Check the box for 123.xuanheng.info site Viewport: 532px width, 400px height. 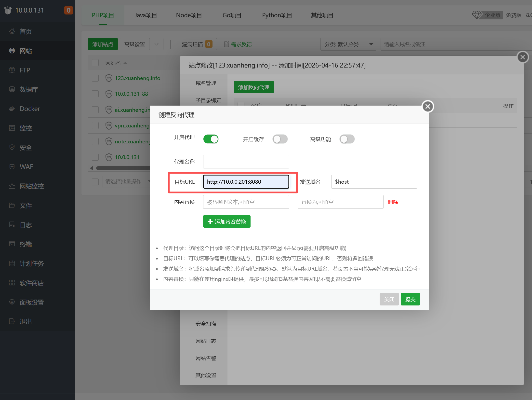tap(95, 78)
